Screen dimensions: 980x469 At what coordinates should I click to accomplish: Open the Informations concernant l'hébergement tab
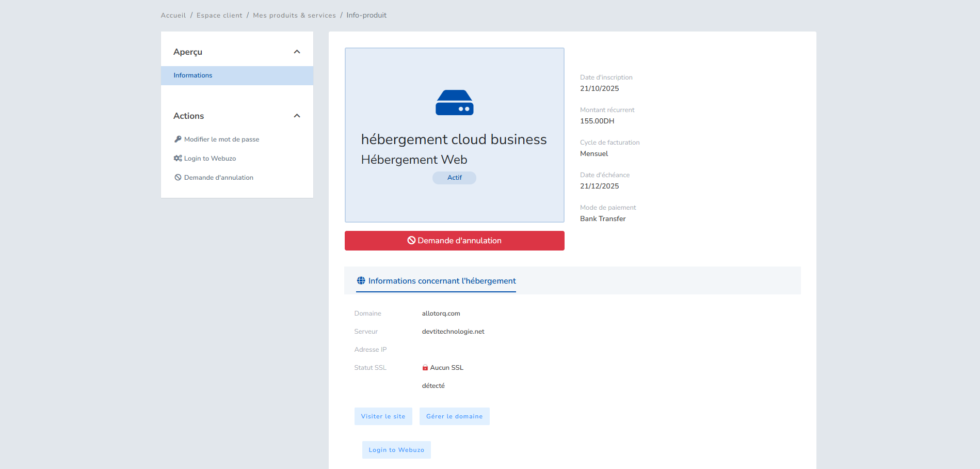(442, 281)
